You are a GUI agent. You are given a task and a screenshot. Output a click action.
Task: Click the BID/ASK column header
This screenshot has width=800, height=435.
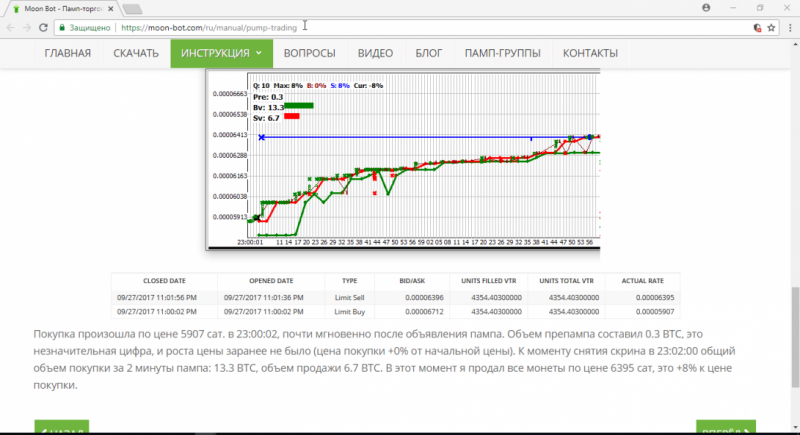tap(412, 281)
